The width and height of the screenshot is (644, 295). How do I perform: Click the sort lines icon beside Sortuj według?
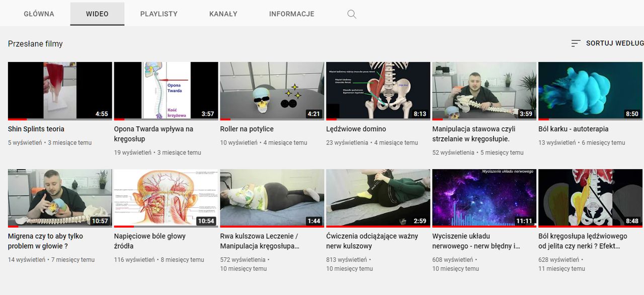click(576, 44)
